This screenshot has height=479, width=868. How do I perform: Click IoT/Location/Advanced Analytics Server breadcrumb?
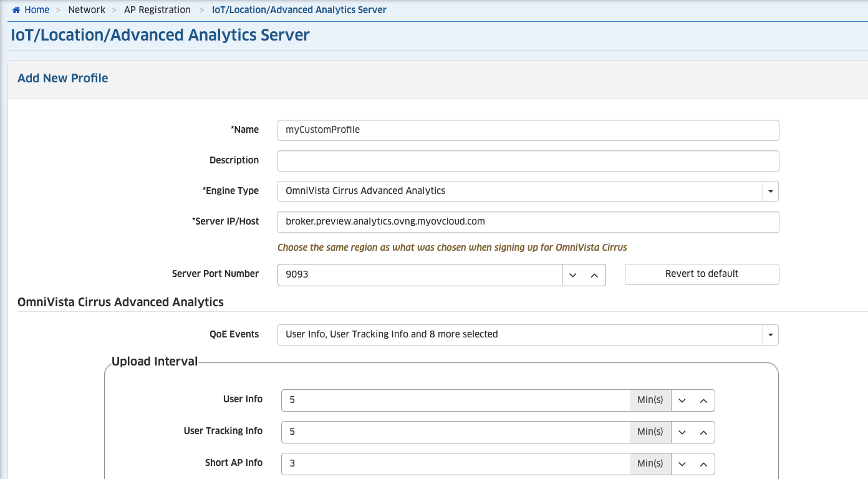click(299, 10)
